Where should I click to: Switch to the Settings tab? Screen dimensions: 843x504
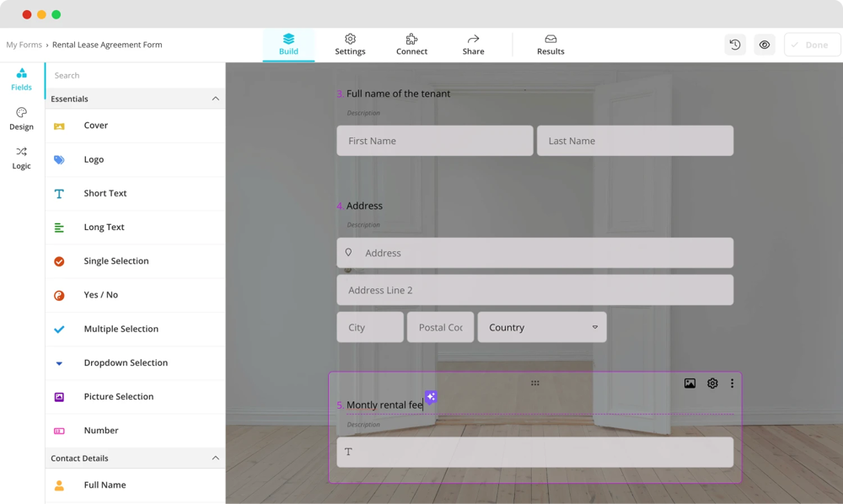(350, 44)
